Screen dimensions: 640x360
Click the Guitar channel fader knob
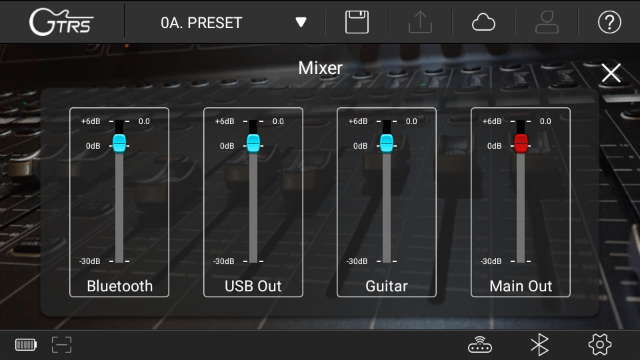coord(387,143)
